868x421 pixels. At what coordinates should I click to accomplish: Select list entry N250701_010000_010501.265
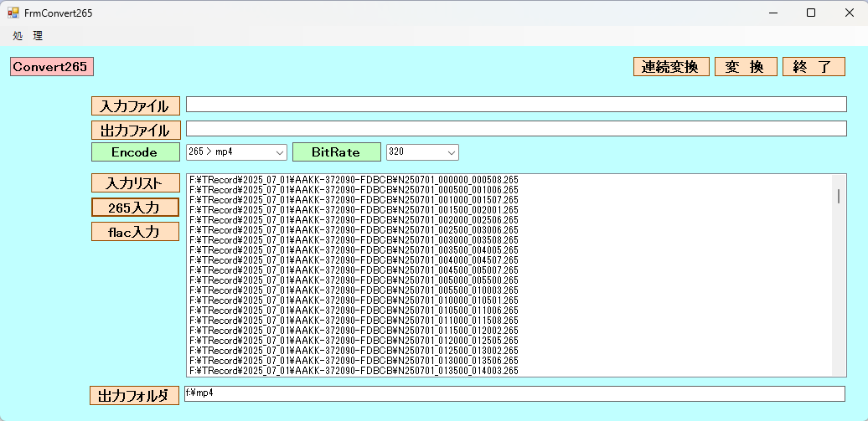coord(354,300)
